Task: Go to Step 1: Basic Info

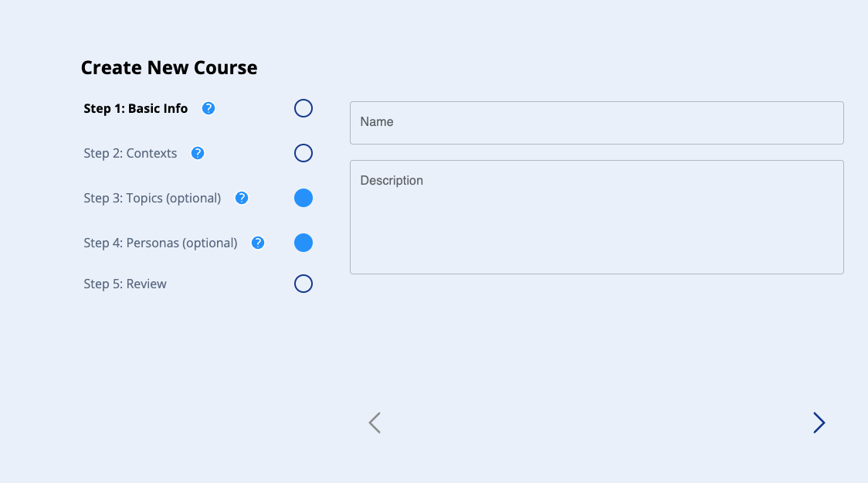Action: point(136,108)
